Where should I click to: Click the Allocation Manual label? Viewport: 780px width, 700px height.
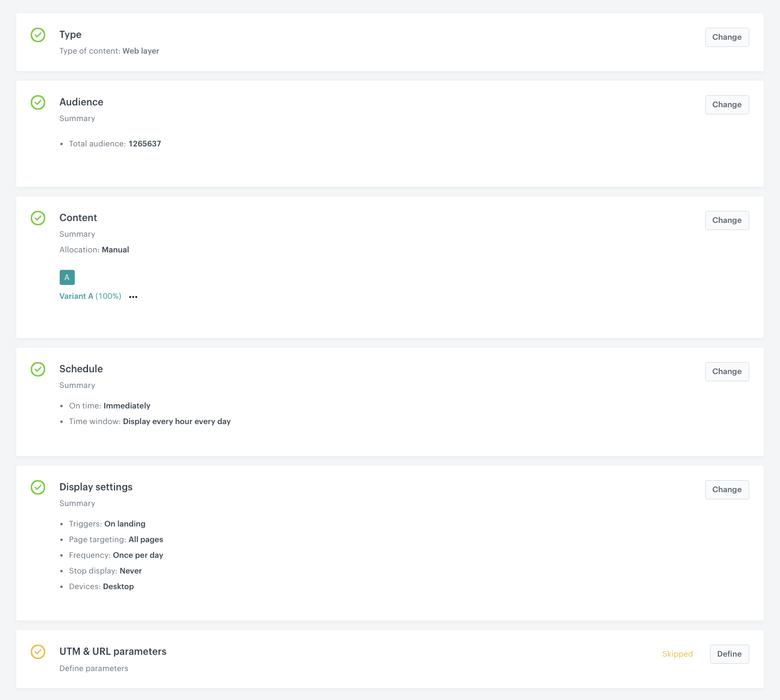click(x=115, y=249)
